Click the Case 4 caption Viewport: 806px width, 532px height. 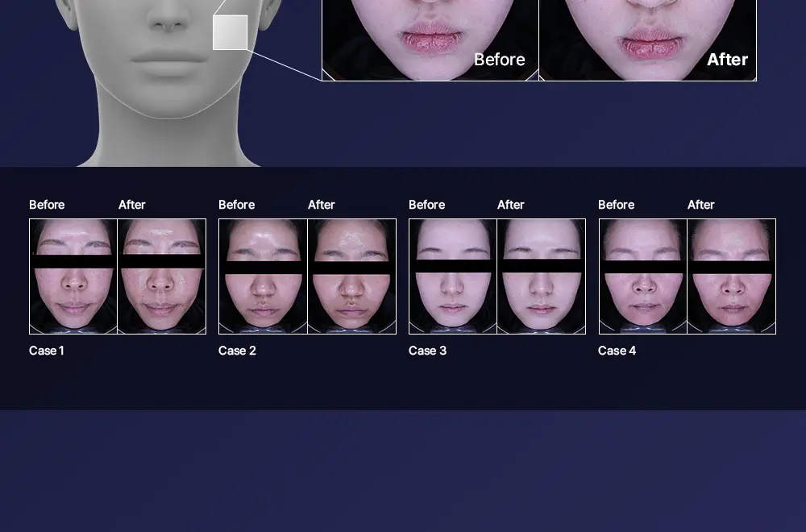tap(617, 351)
